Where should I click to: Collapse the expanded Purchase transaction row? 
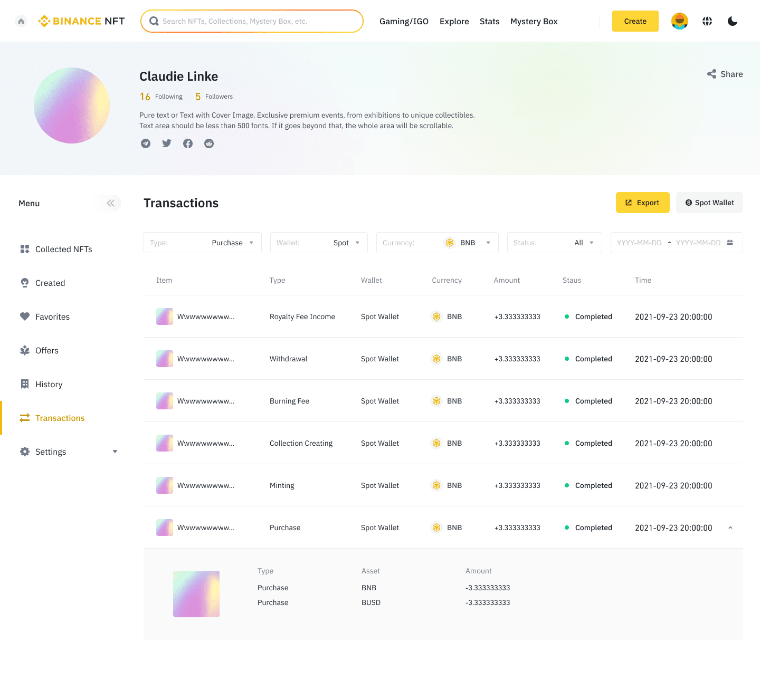click(x=730, y=528)
